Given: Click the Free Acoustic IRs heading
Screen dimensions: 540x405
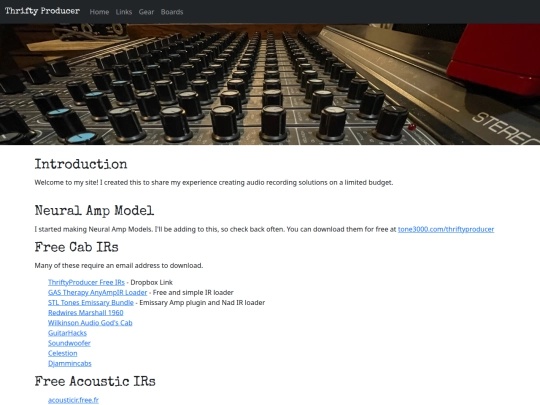Looking at the screenshot, I should click(95, 381).
